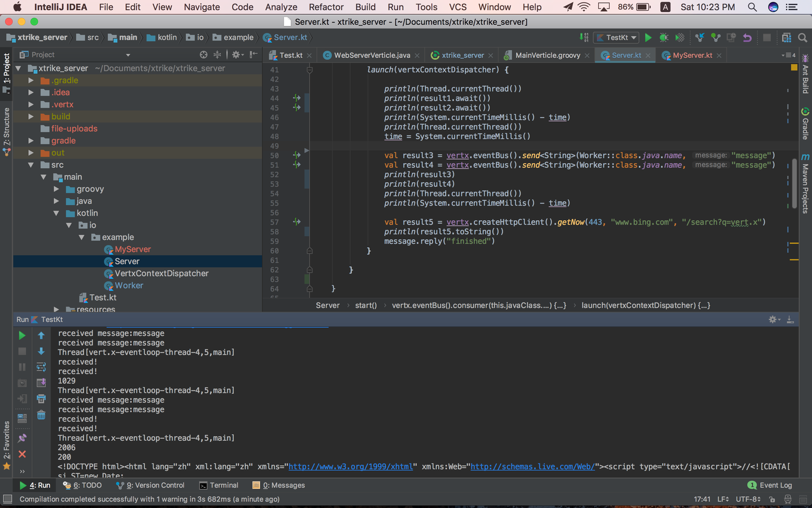Pause the console output
The width and height of the screenshot is (812, 508).
pos(23,366)
